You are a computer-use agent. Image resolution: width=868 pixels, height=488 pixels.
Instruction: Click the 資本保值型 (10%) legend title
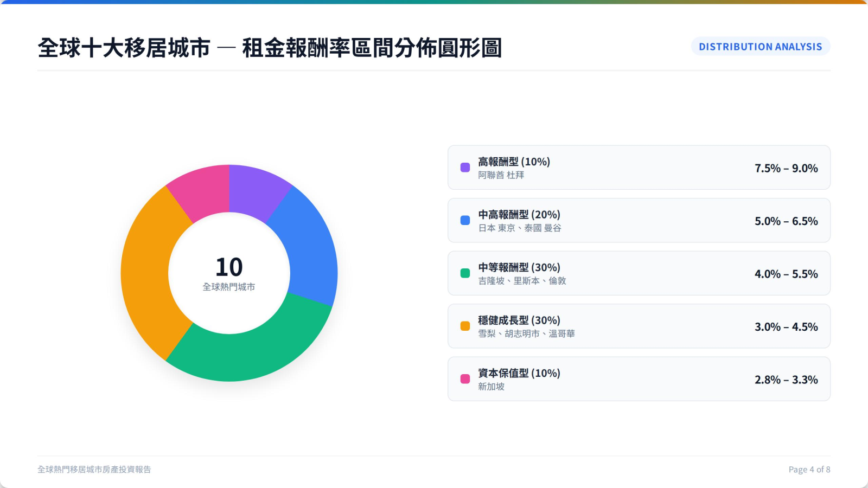pos(519,373)
